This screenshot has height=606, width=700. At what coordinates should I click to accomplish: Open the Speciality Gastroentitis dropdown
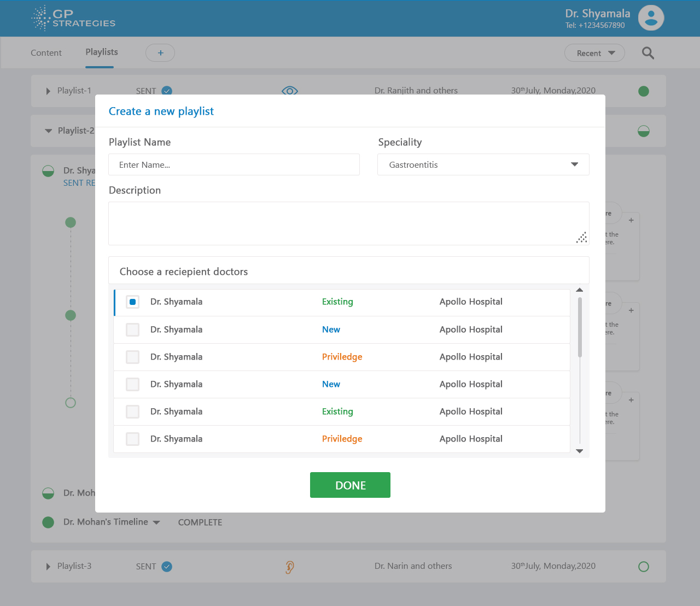483,164
